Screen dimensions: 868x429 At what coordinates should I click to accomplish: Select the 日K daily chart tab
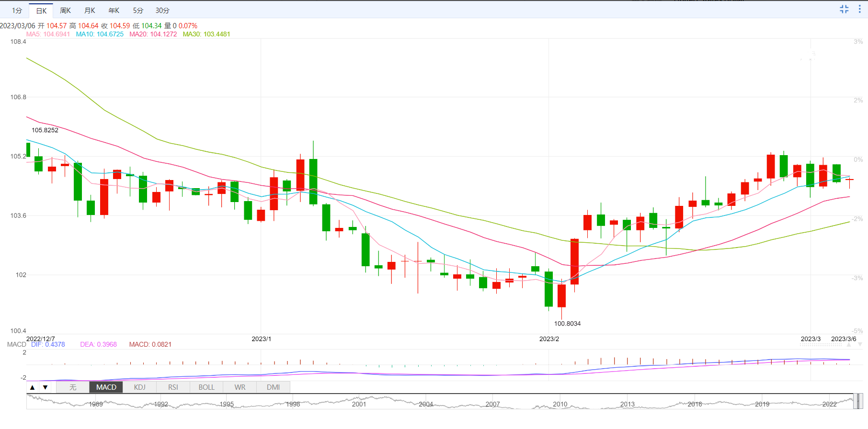(41, 11)
